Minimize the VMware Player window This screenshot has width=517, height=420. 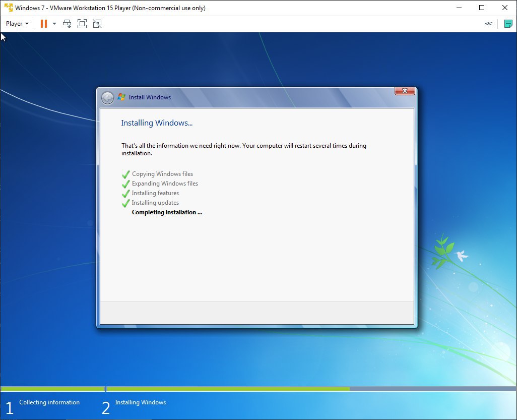click(x=459, y=8)
